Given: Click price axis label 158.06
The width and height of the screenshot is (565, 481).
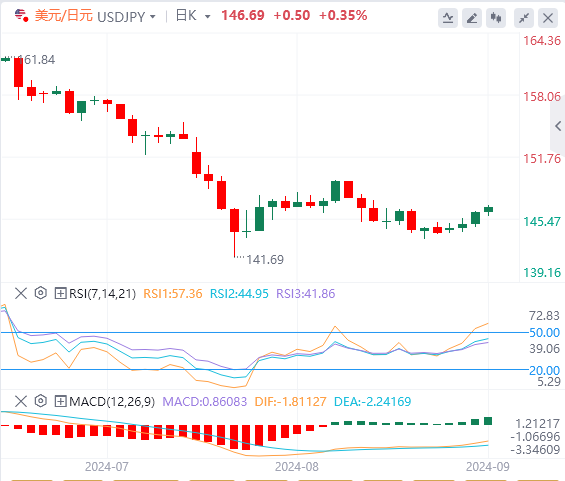Looking at the screenshot, I should (x=542, y=97).
